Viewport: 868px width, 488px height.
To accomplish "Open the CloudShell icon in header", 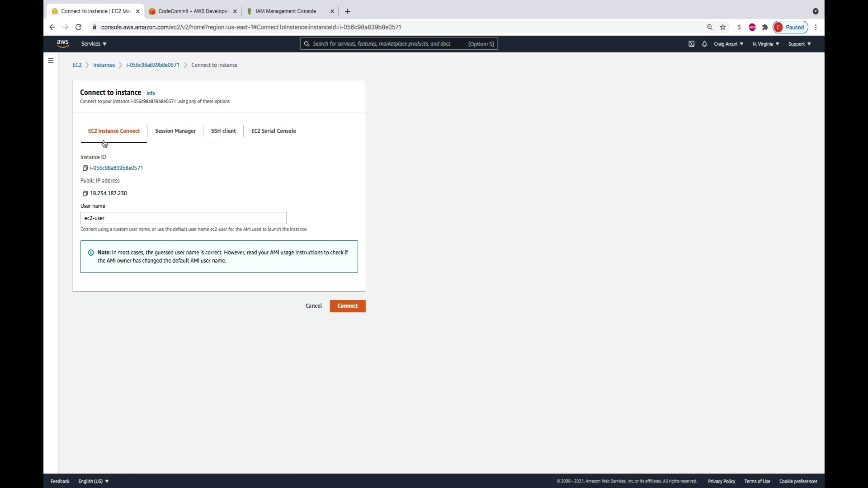I will [691, 44].
